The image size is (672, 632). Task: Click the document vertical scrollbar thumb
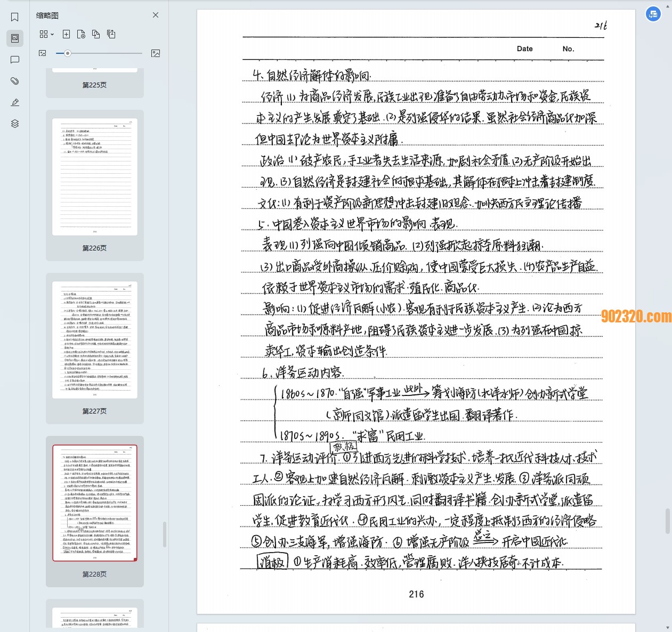(668, 521)
